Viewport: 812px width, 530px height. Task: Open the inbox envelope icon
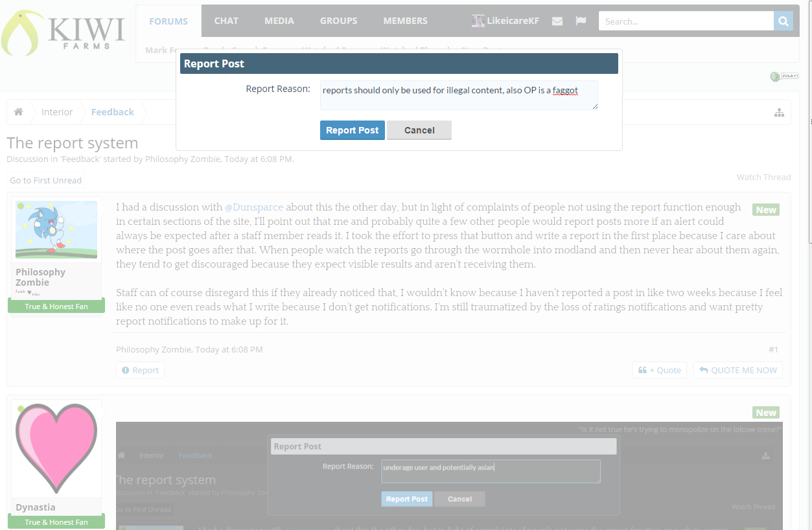click(557, 21)
